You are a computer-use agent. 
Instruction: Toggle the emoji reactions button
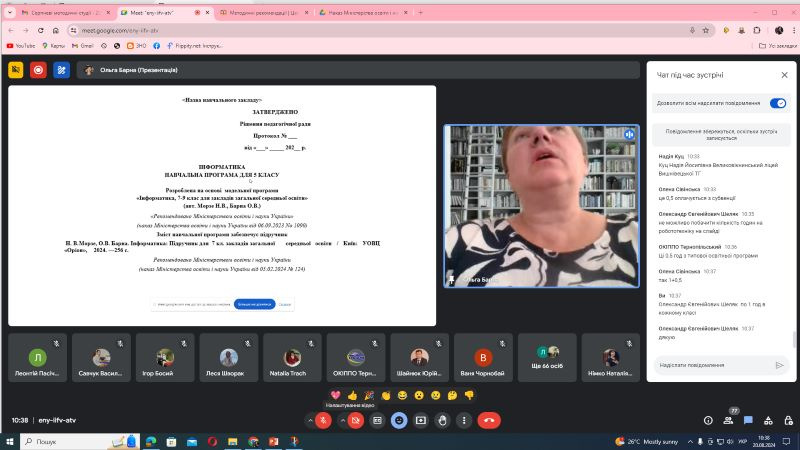399,420
